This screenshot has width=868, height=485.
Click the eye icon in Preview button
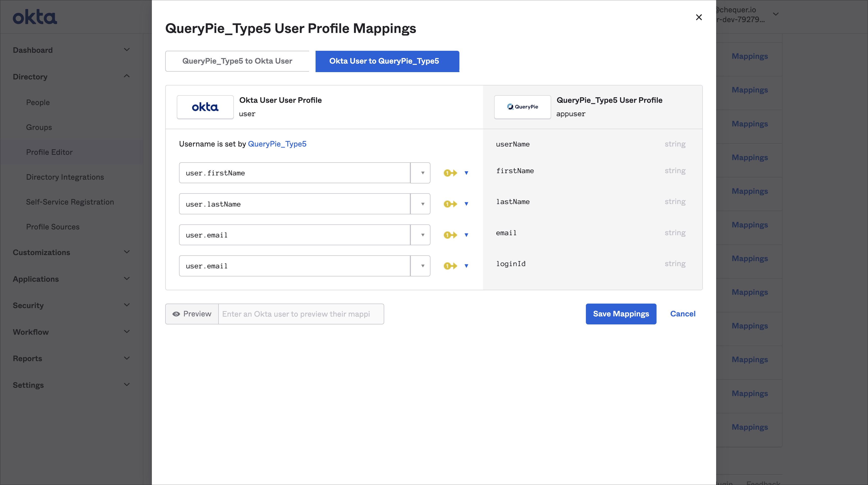tap(176, 314)
